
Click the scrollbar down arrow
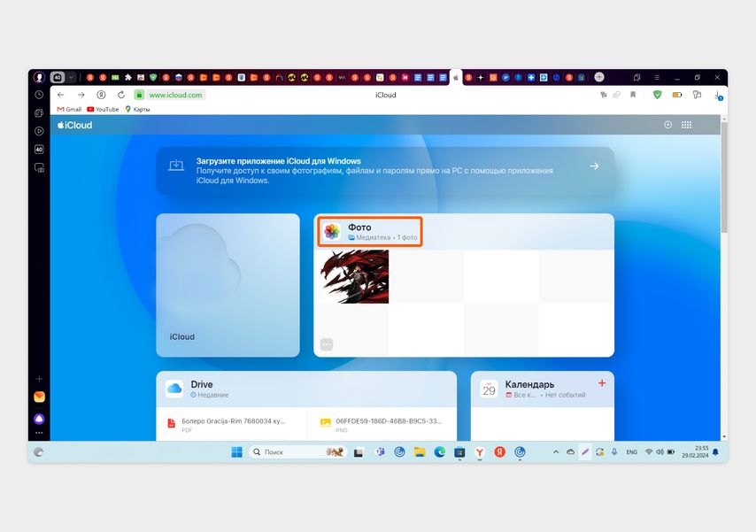724,437
